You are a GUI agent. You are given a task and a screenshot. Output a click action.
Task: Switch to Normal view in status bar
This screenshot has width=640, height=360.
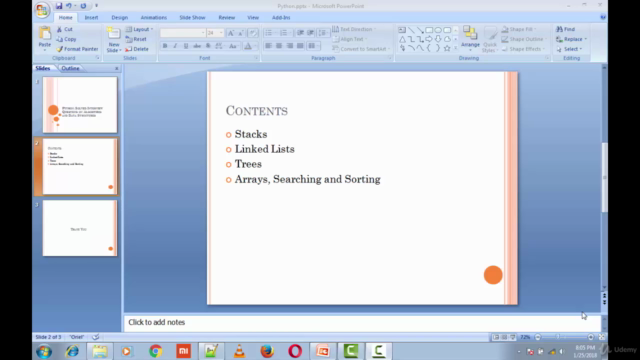(496, 337)
